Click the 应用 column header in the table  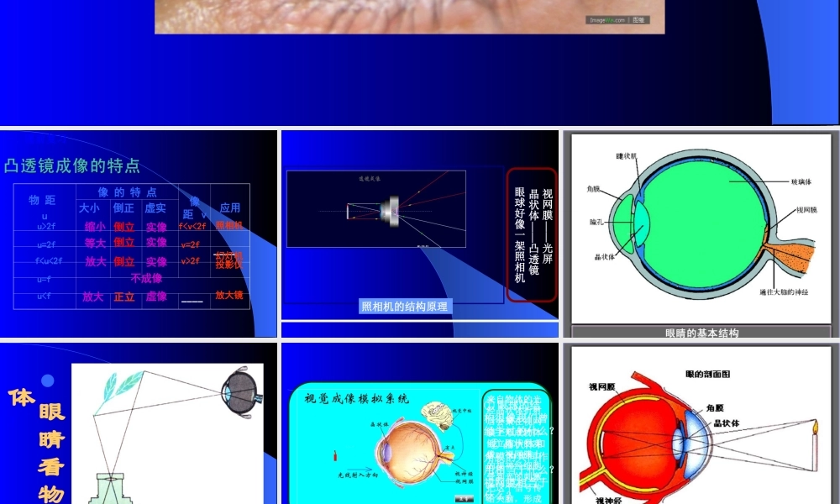click(230, 207)
